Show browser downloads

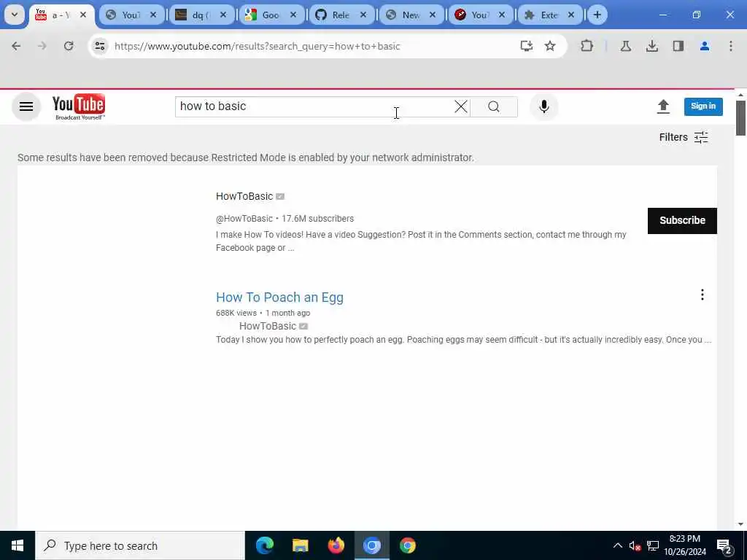point(651,46)
